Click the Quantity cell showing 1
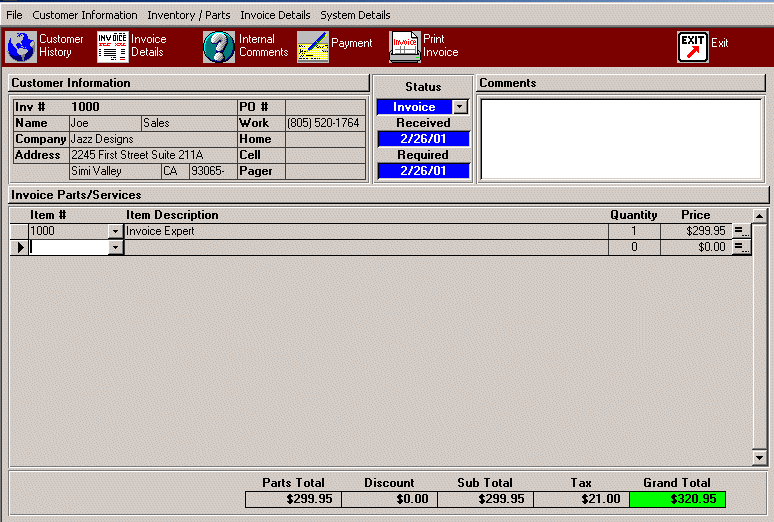The height and width of the screenshot is (522, 774). [634, 231]
